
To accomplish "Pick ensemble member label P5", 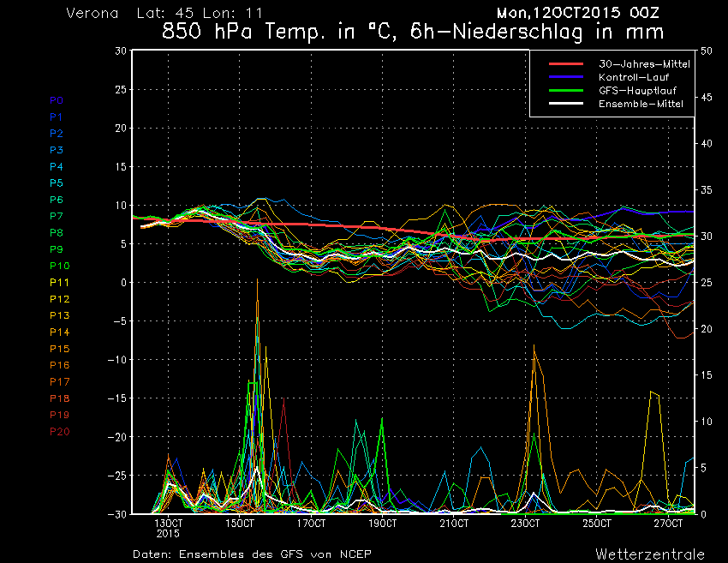I will [57, 183].
